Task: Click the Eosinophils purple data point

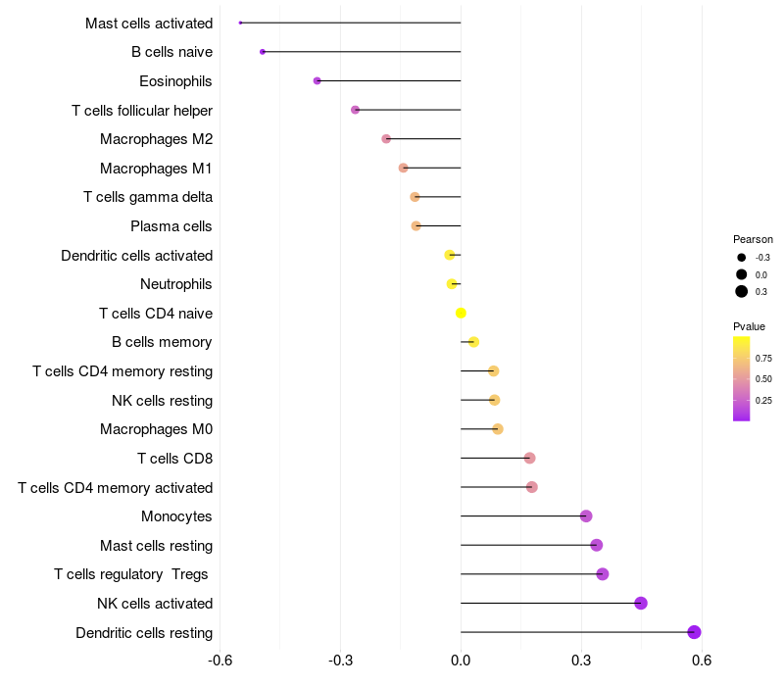Action: click(317, 80)
